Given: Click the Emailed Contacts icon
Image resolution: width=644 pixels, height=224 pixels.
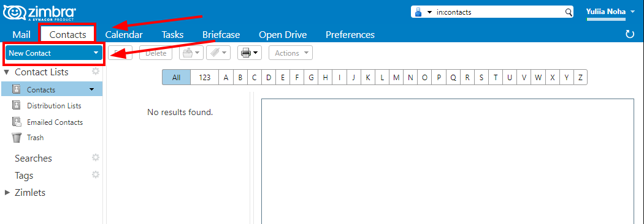Looking at the screenshot, I should pos(17,122).
